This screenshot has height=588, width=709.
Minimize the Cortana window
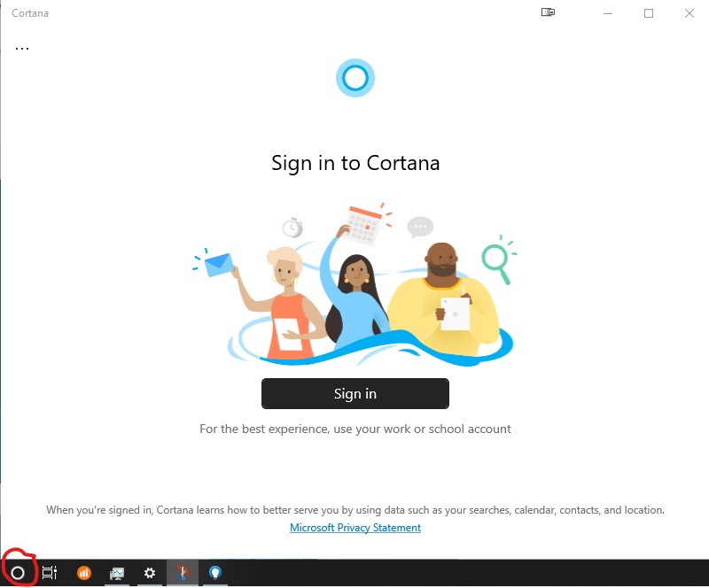point(608,13)
